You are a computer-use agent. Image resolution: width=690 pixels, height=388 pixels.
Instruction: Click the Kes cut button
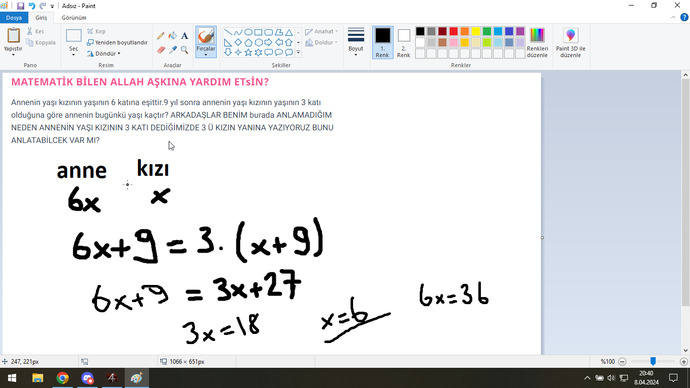[x=35, y=32]
